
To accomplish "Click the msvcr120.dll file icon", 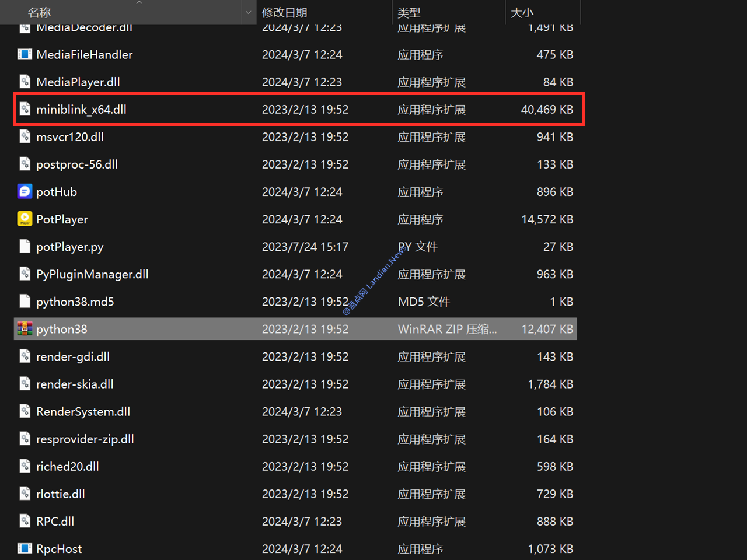I will 25,136.
